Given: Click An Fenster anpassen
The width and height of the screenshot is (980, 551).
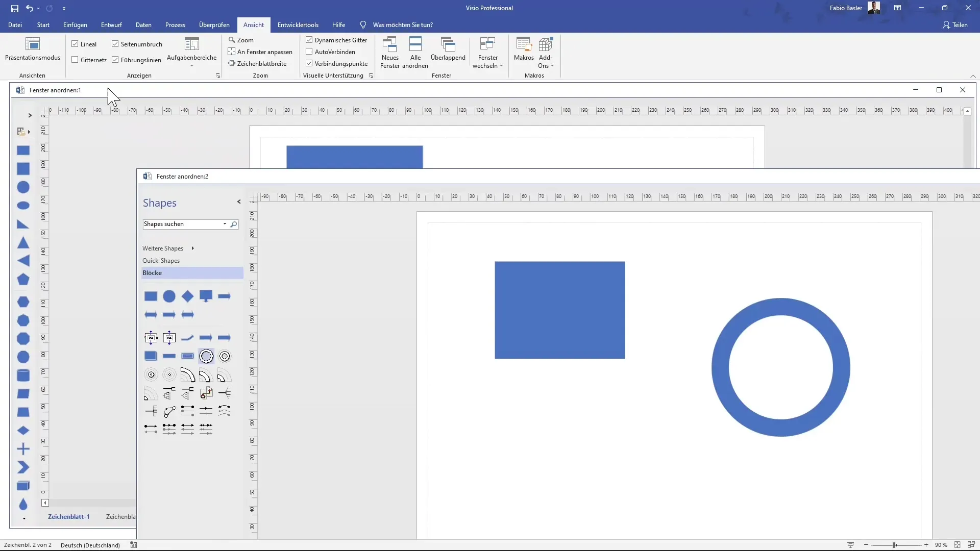Looking at the screenshot, I should click(260, 52).
